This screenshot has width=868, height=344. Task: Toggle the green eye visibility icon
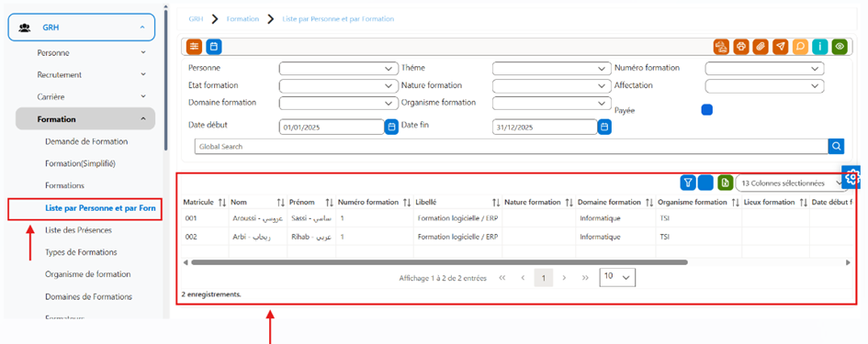point(840,47)
